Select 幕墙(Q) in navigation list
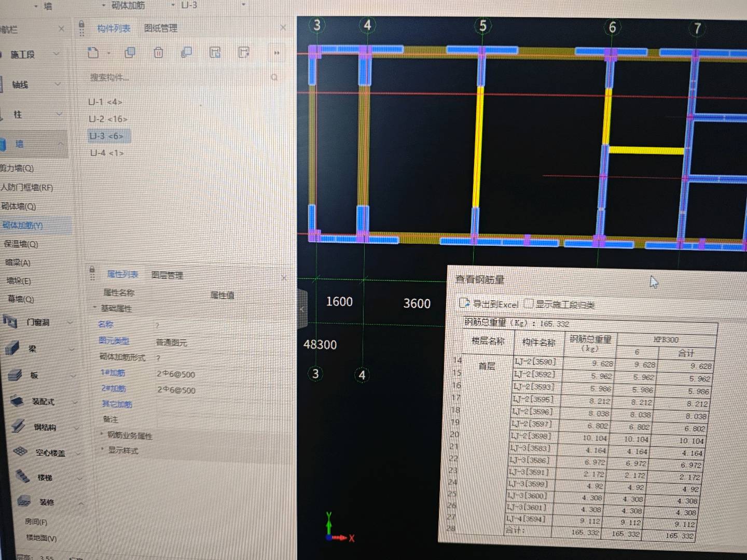The width and height of the screenshot is (747, 560). pos(21,299)
